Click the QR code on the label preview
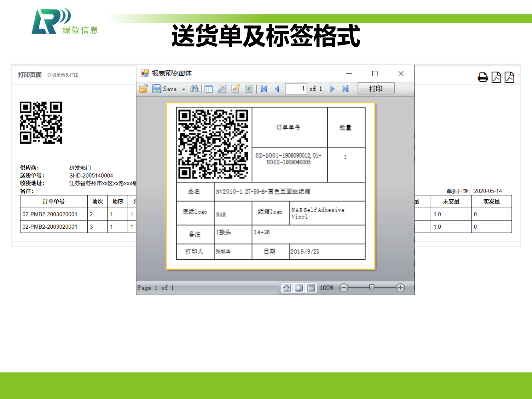Screen dimensions: 532x399 (x=213, y=144)
